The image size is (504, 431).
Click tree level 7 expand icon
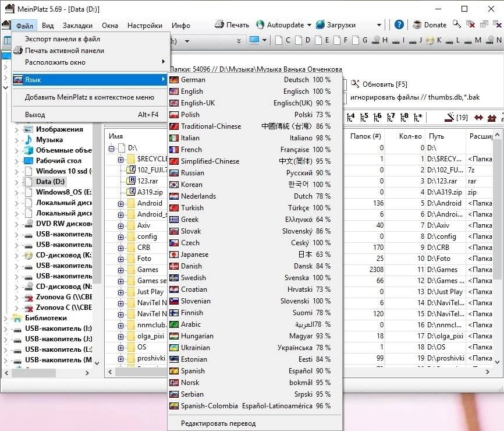tap(391, 118)
